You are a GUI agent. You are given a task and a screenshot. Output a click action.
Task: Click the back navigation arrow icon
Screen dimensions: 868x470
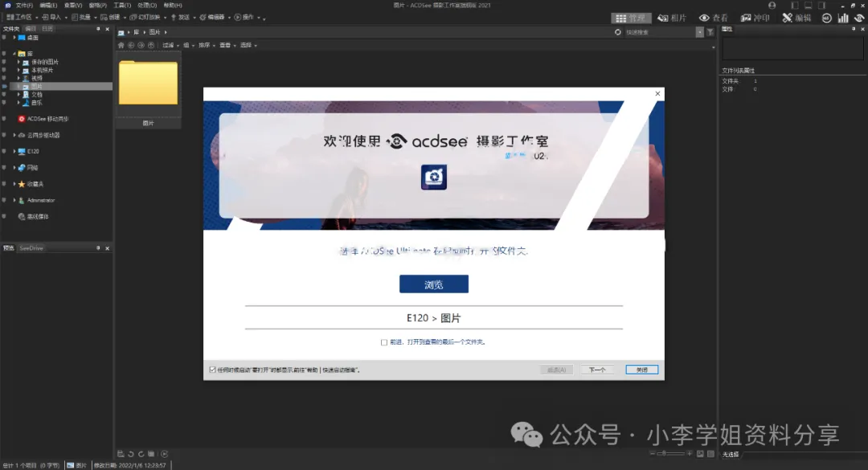point(131,45)
